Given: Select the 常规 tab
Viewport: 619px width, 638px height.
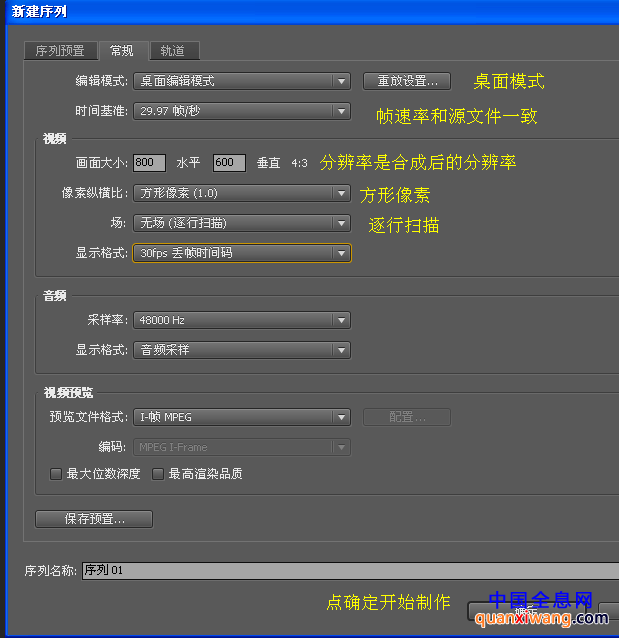Looking at the screenshot, I should point(122,51).
